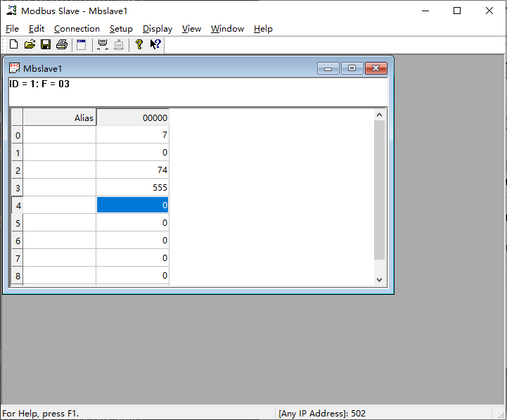The image size is (507, 420).
Task: Click the Disconnect toolbar icon
Action: tap(119, 44)
